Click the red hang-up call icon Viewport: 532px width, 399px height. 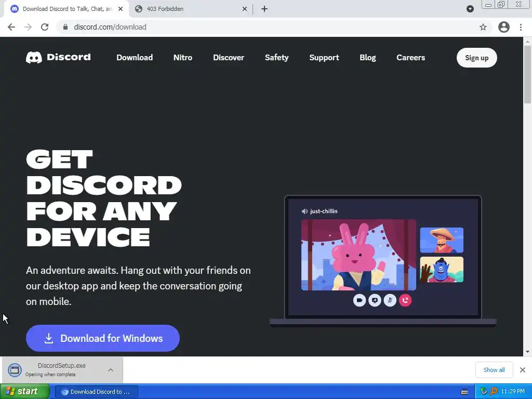click(405, 300)
